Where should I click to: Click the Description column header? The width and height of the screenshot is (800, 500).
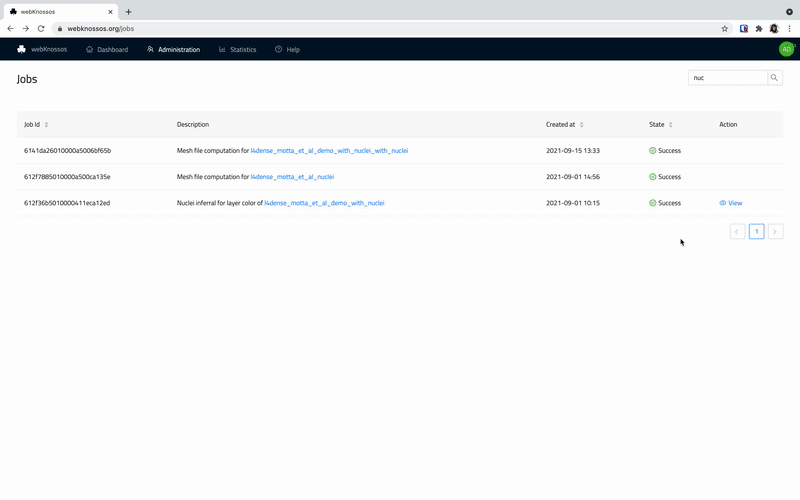tap(193, 124)
